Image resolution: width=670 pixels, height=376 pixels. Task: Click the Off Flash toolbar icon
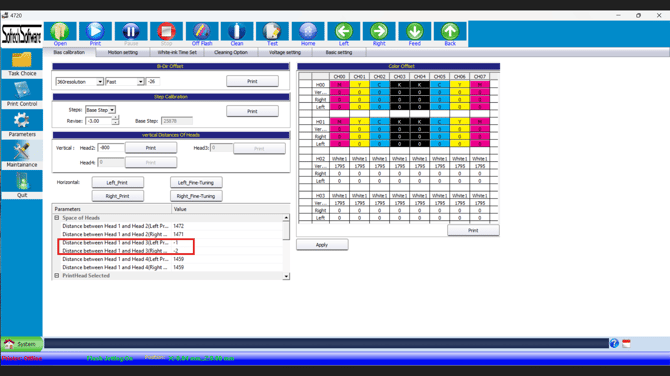tap(202, 34)
